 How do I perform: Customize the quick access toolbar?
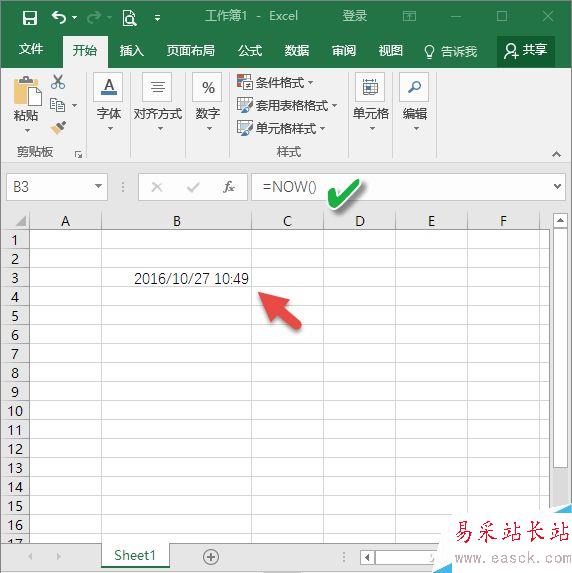[x=158, y=18]
